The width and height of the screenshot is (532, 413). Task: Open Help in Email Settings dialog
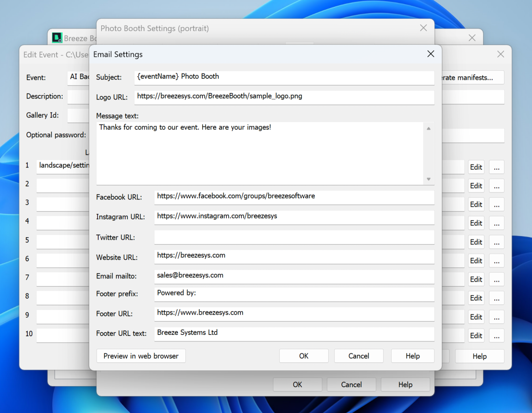click(412, 356)
